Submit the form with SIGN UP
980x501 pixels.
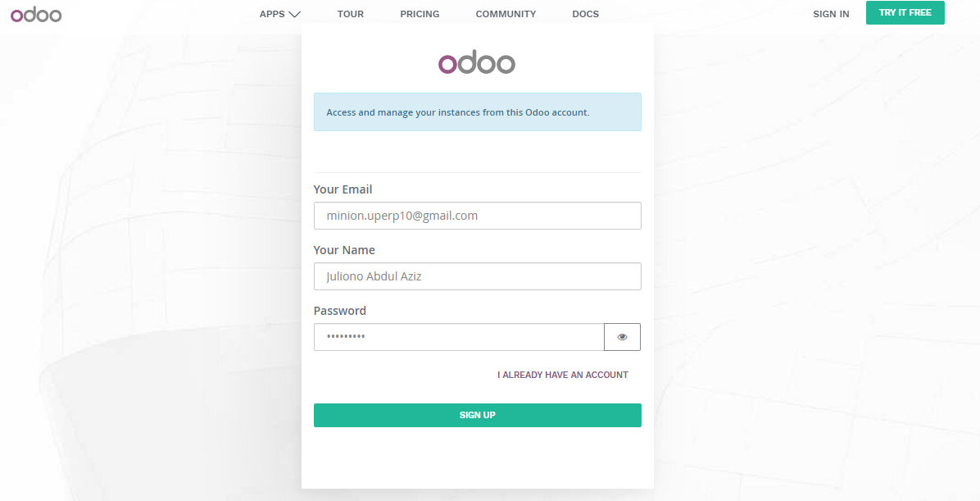478,415
